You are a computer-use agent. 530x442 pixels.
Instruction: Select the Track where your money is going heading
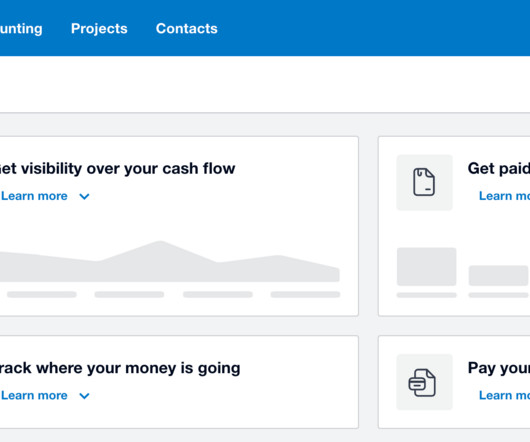(120, 368)
